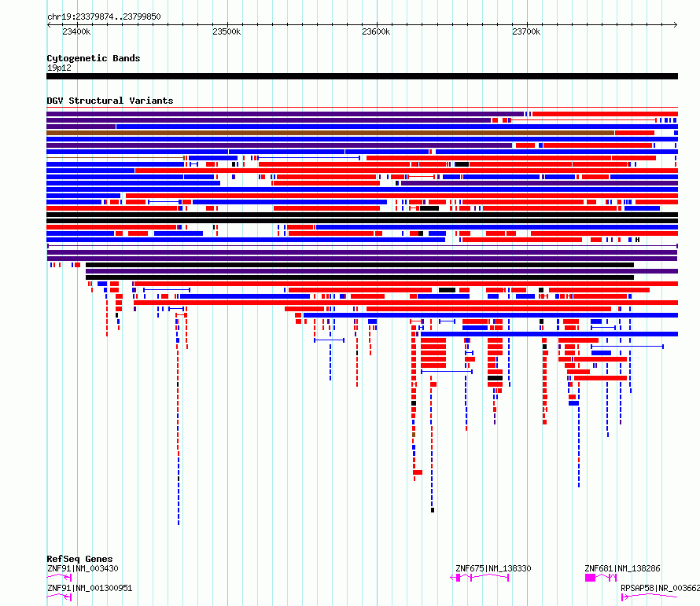
Task: Click the 23700k ruler tick label
Action: click(525, 32)
